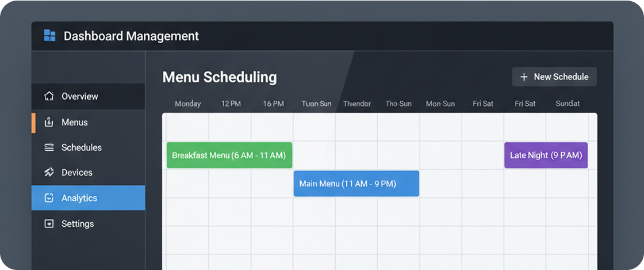Select the Main Menu schedule block
The width and height of the screenshot is (644, 270).
tap(356, 184)
